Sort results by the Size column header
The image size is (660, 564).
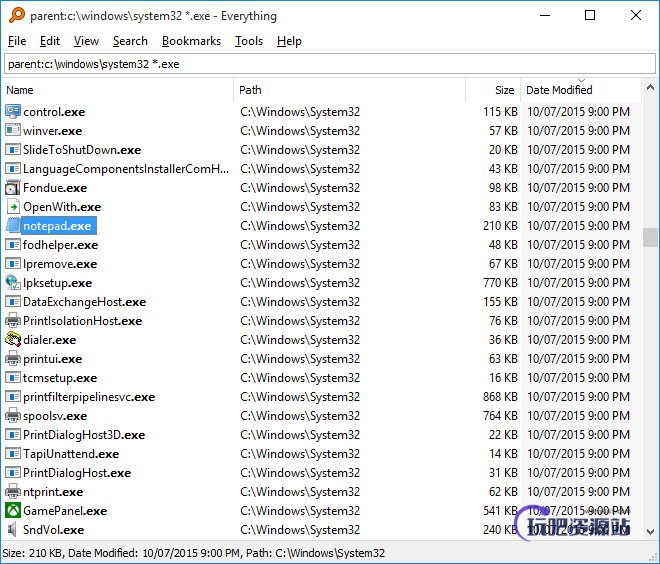point(493,90)
